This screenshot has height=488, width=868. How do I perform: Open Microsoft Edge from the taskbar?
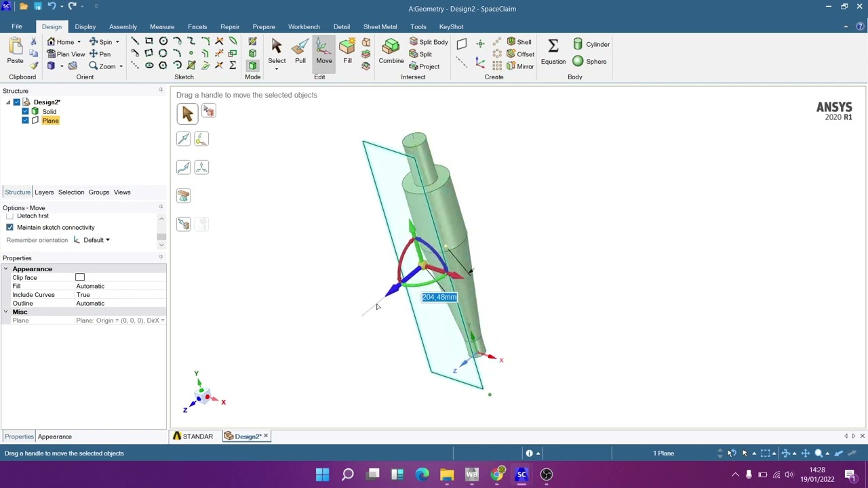pyautogui.click(x=422, y=474)
